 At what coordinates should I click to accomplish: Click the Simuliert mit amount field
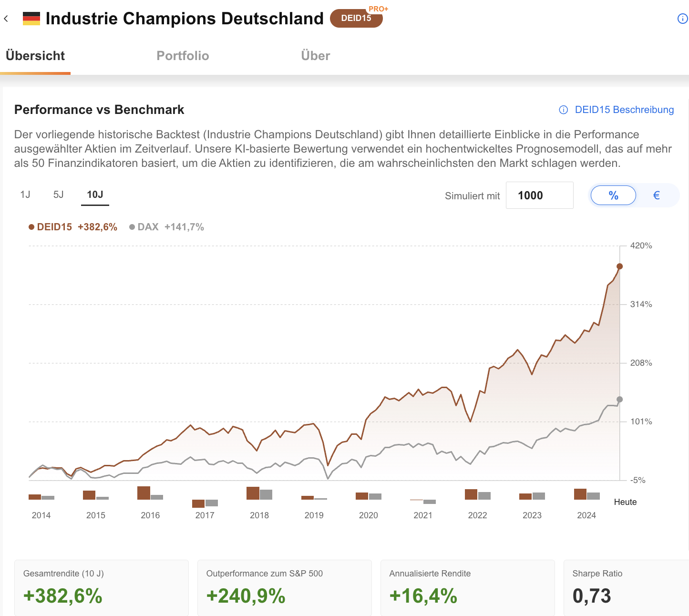coord(539,195)
